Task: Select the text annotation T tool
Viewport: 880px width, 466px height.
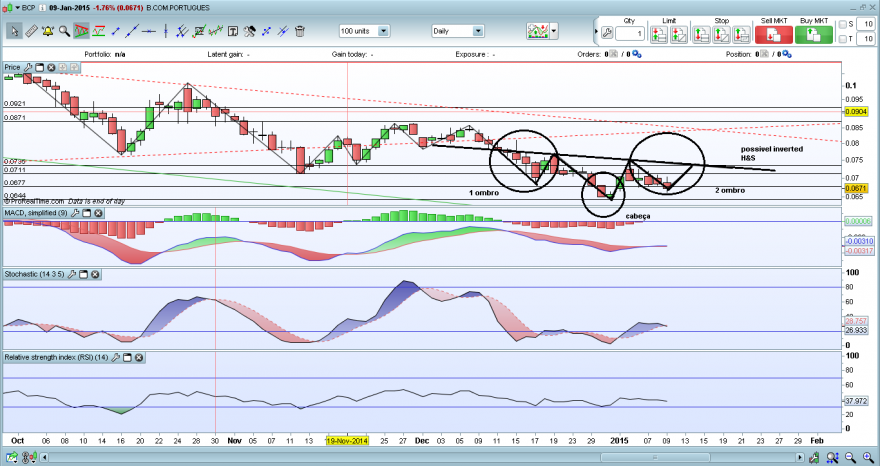Action: 232,31
